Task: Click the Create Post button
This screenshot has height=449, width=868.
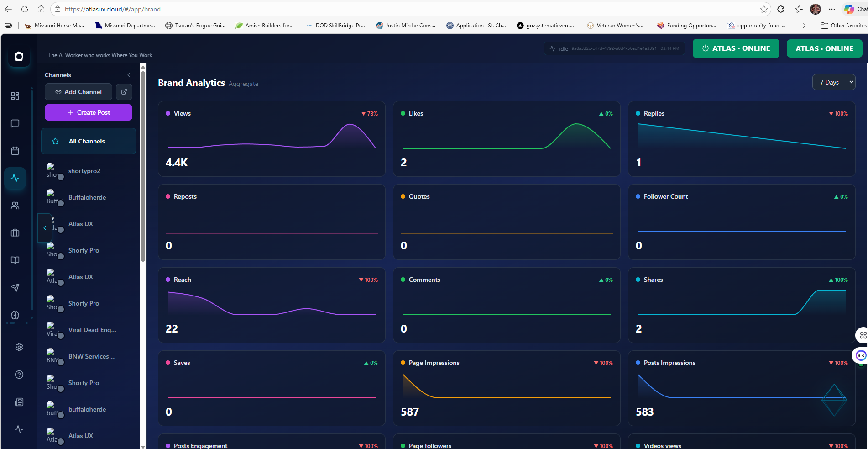Action: click(x=88, y=112)
